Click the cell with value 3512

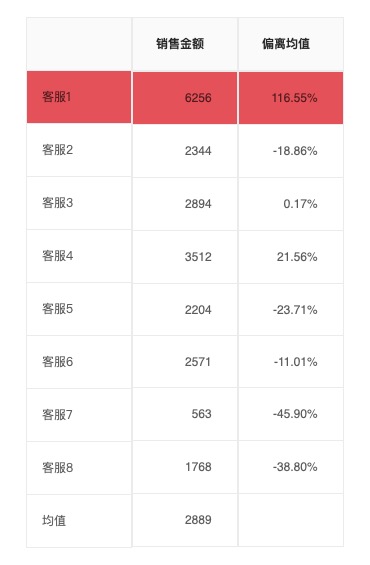[185, 257]
